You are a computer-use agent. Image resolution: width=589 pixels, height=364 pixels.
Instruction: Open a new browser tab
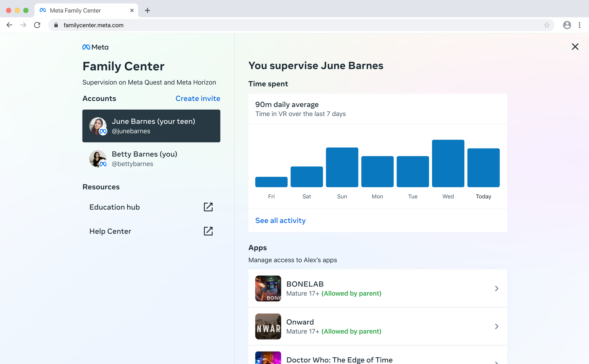pos(147,11)
